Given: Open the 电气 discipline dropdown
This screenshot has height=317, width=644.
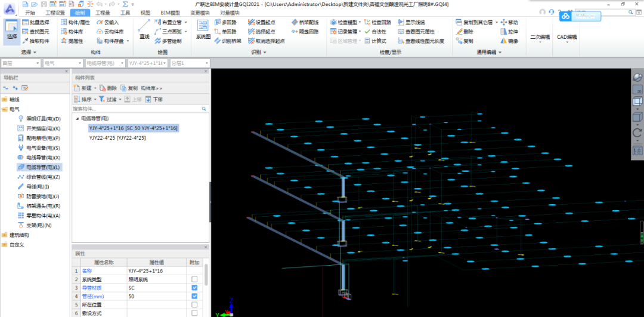Looking at the screenshot, I should (x=63, y=63).
